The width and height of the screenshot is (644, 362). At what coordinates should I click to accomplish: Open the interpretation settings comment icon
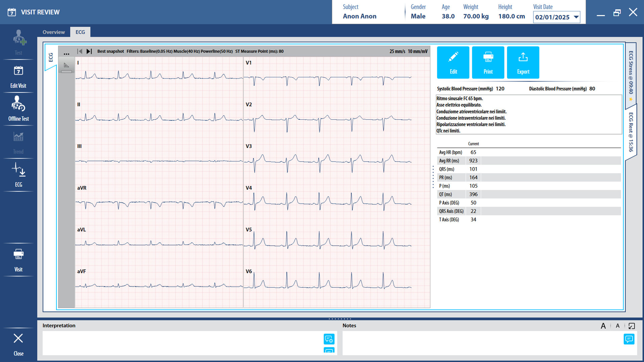pos(329,339)
